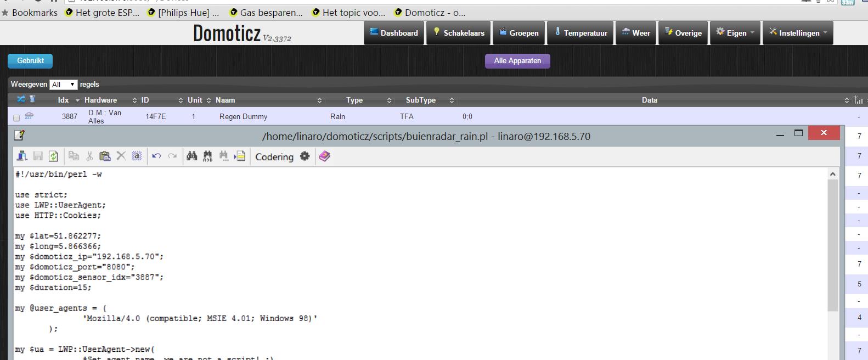Click the rain cloud icon of Regen Dummy row
The width and height of the screenshot is (868, 360).
tap(29, 116)
